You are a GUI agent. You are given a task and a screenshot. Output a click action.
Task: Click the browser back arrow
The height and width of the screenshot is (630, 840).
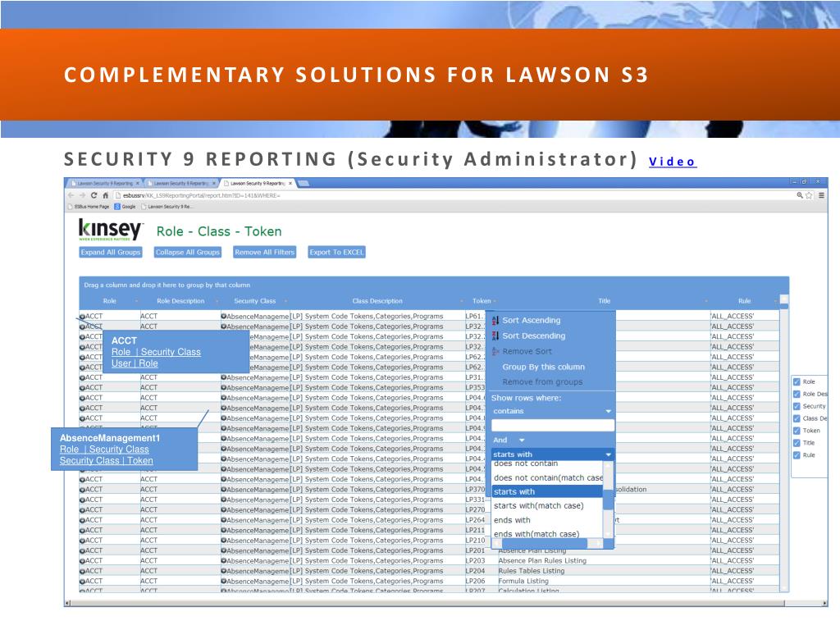point(71,195)
